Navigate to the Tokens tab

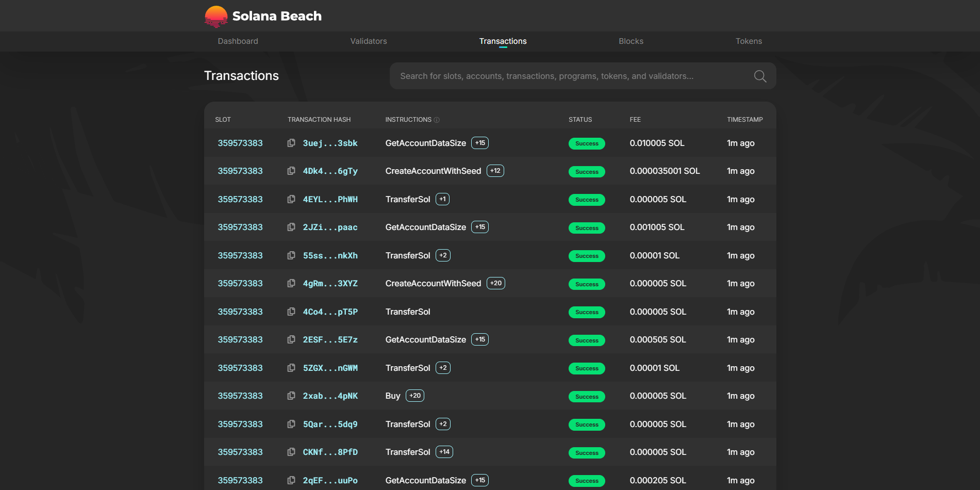(x=749, y=41)
